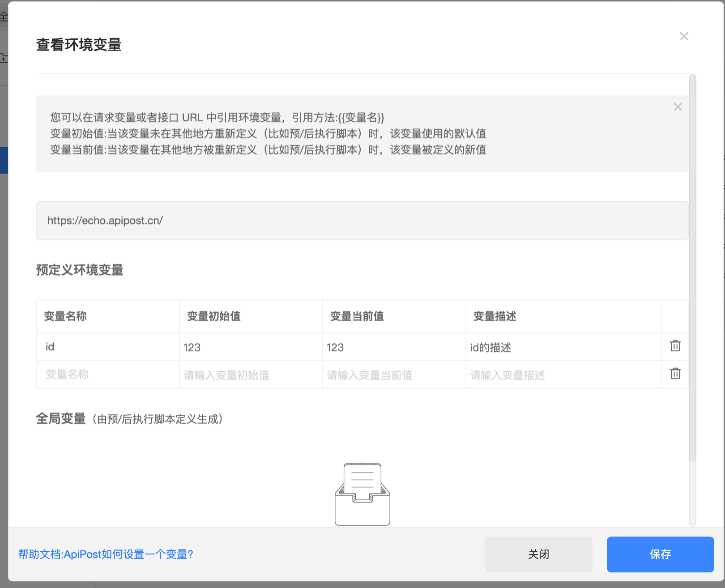Click the id variable name cell
Screen dimensions: 725x588
pos(108,347)
